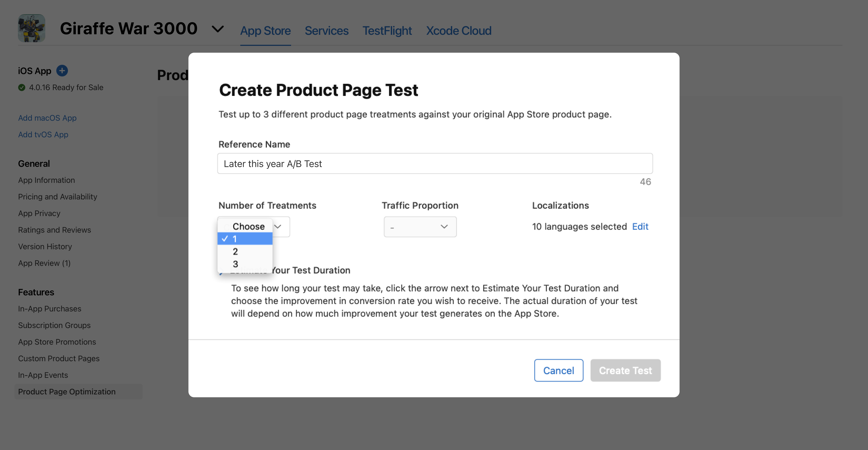Open the Services tab

pos(327,31)
